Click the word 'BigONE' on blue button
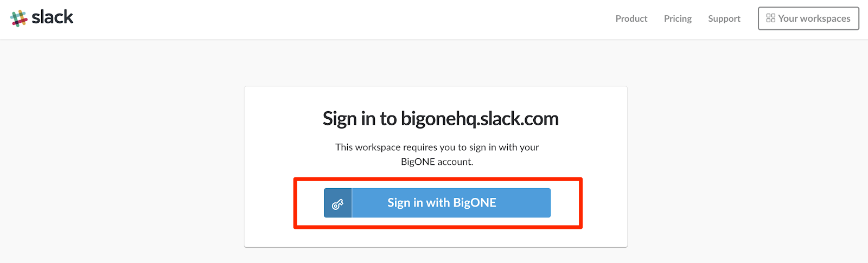Image resolution: width=868 pixels, height=263 pixels. pos(475,203)
